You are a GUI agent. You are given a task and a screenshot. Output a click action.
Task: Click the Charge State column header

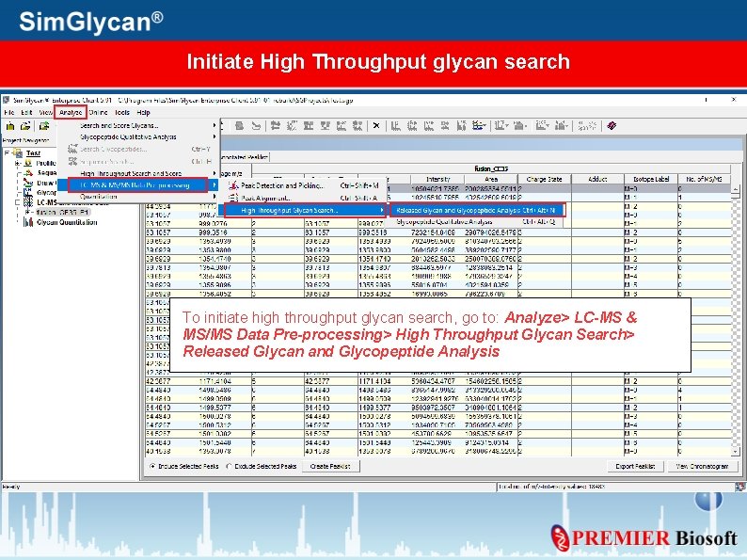tap(544, 179)
